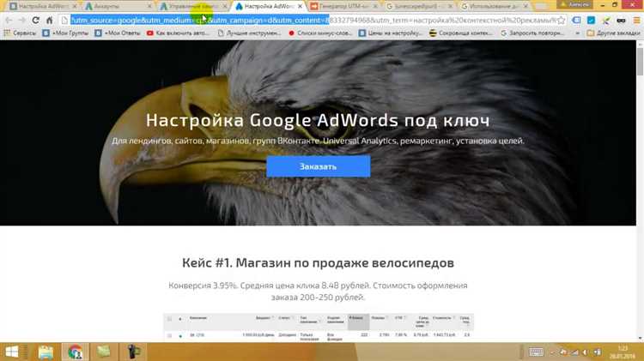Go back with the browser back arrow
Image resolution: width=644 pixels, height=361 pixels.
click(9, 20)
